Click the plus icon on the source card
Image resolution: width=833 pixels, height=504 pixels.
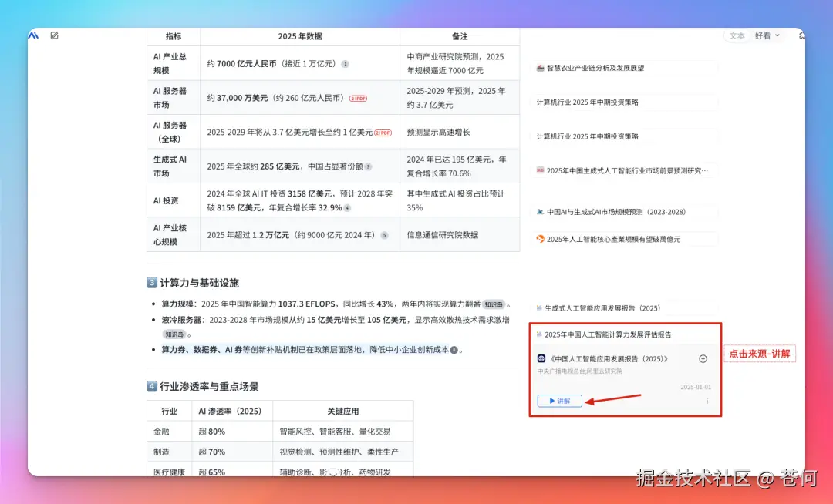point(703,358)
